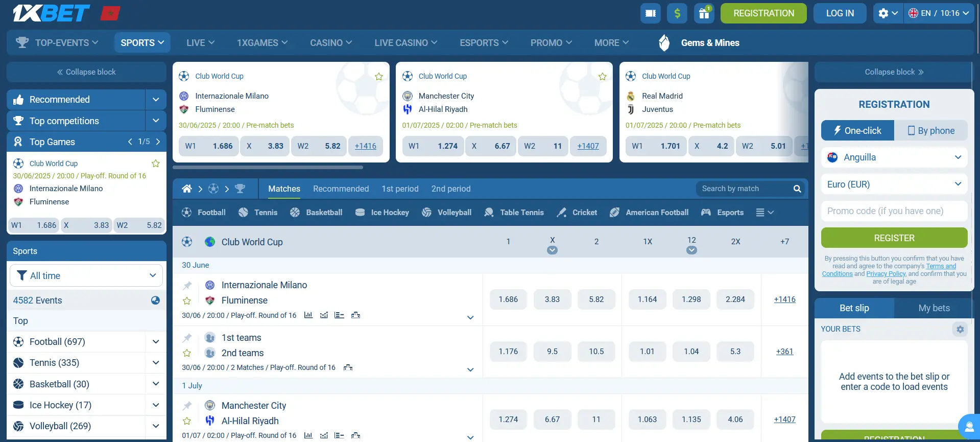Open lineup icon for Internazionale match
980x442 pixels.
point(340,315)
